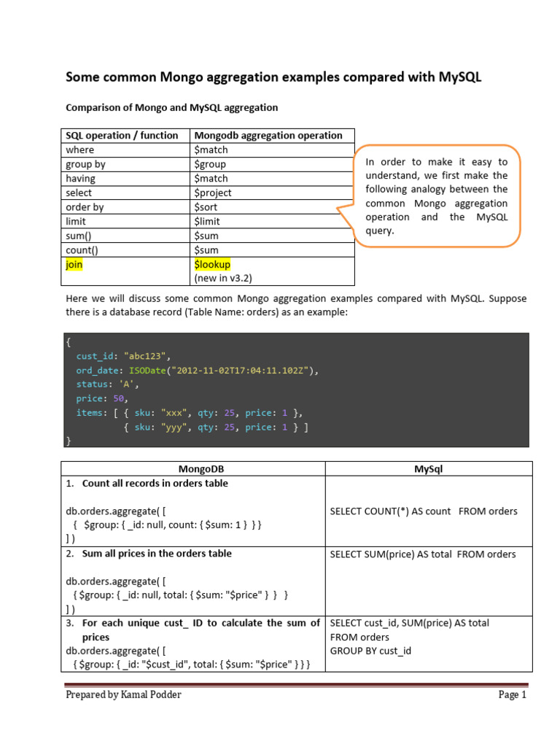560x747 pixels.
Task: Click the paragraph starting 'Here we will discuss'
Action: (296, 305)
